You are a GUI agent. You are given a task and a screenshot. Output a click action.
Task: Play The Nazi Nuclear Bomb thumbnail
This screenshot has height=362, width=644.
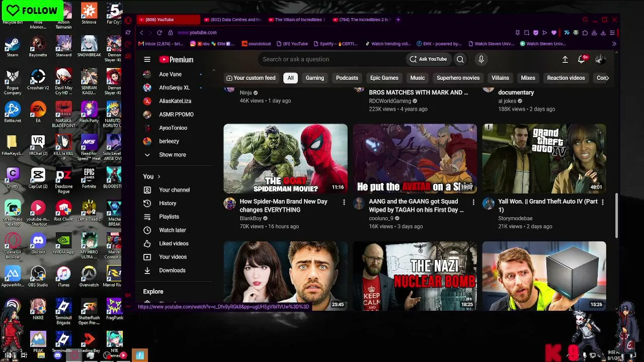(x=415, y=276)
